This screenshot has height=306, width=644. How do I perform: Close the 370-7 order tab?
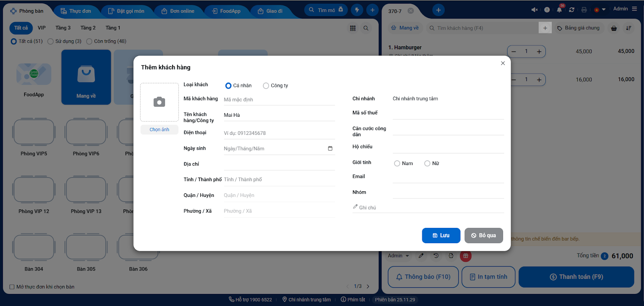click(x=411, y=11)
